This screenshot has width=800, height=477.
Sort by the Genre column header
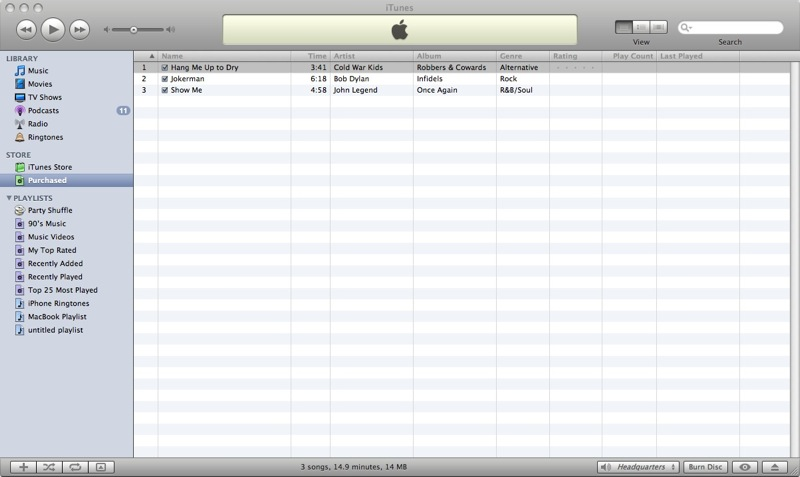point(523,56)
